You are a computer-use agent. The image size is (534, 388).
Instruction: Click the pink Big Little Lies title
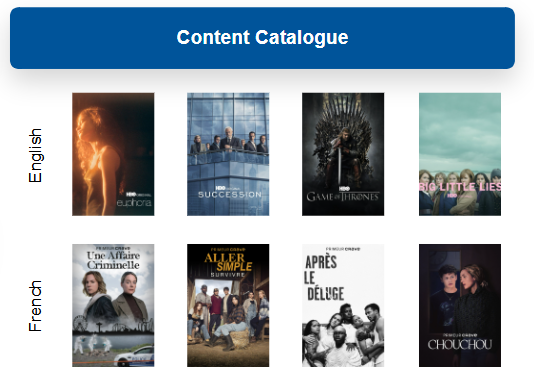(460, 187)
